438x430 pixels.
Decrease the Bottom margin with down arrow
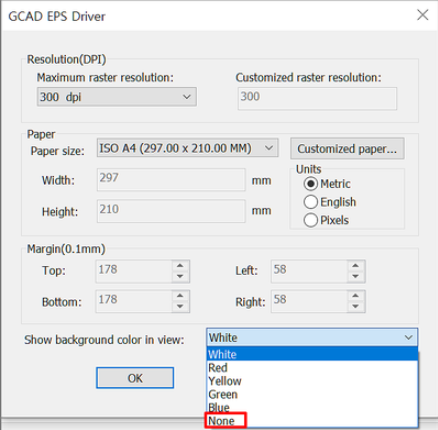tap(180, 307)
